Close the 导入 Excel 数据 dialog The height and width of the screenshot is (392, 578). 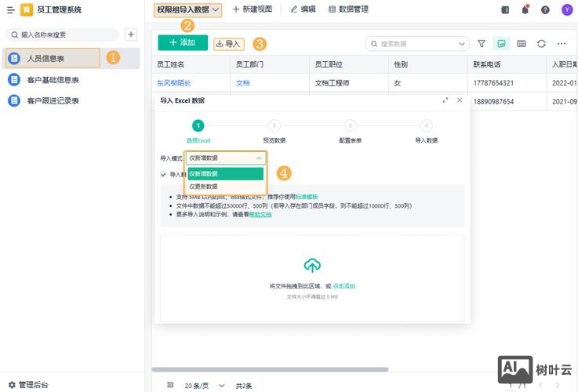tap(460, 100)
